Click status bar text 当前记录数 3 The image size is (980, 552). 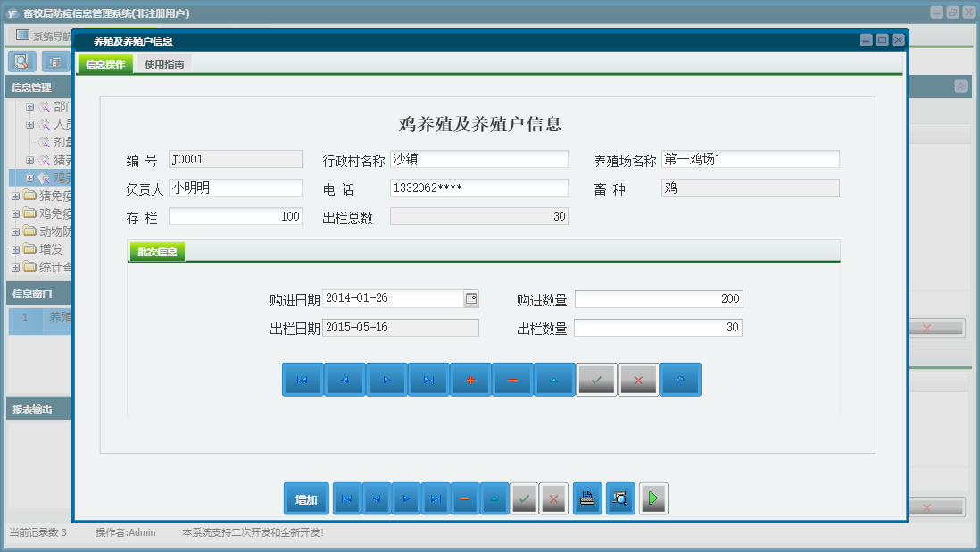pos(37,532)
